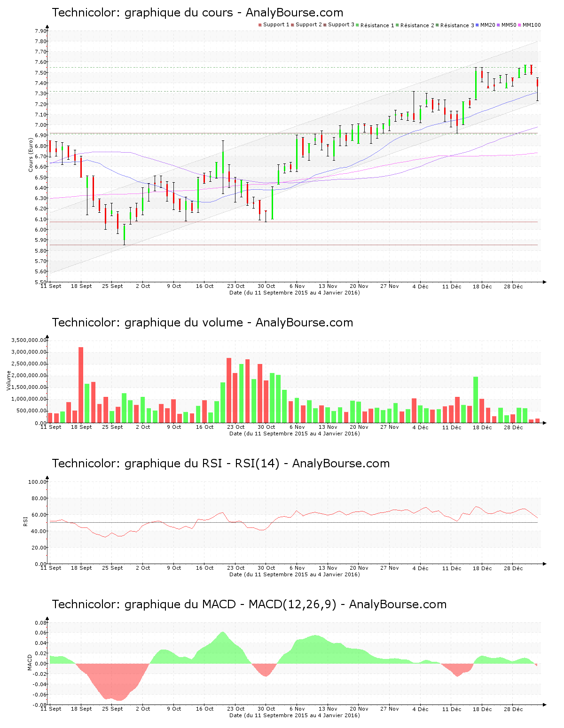Screen dimensions: 564x728
Task: Click the MM100 legend color marker
Action: point(519,24)
